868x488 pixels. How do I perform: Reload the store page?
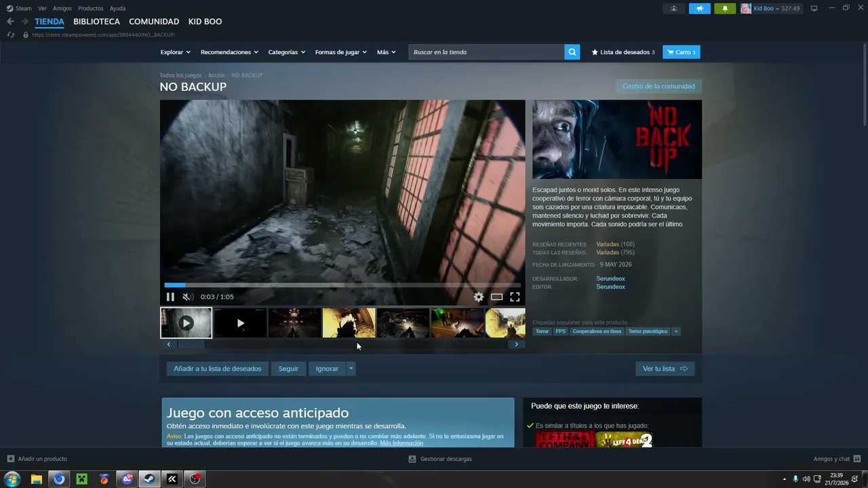click(x=10, y=35)
